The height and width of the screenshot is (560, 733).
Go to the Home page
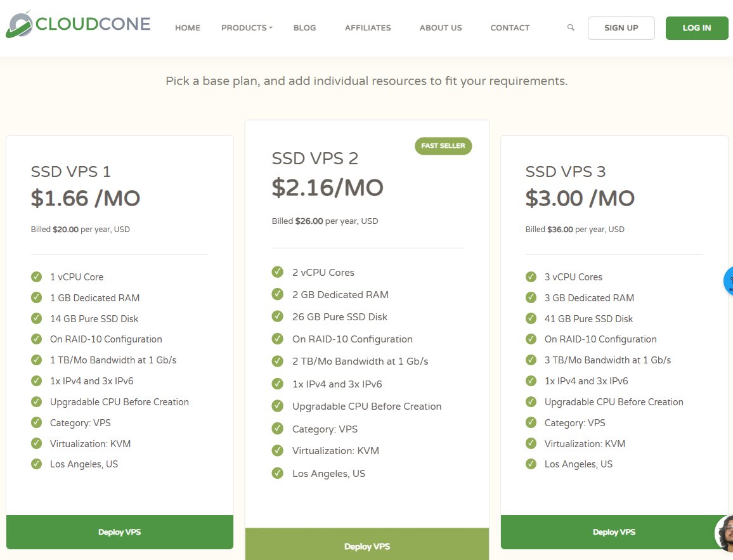tap(188, 28)
